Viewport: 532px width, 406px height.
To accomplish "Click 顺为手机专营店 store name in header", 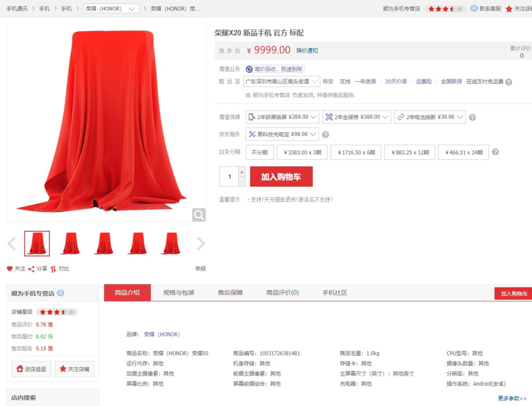I will (x=401, y=9).
